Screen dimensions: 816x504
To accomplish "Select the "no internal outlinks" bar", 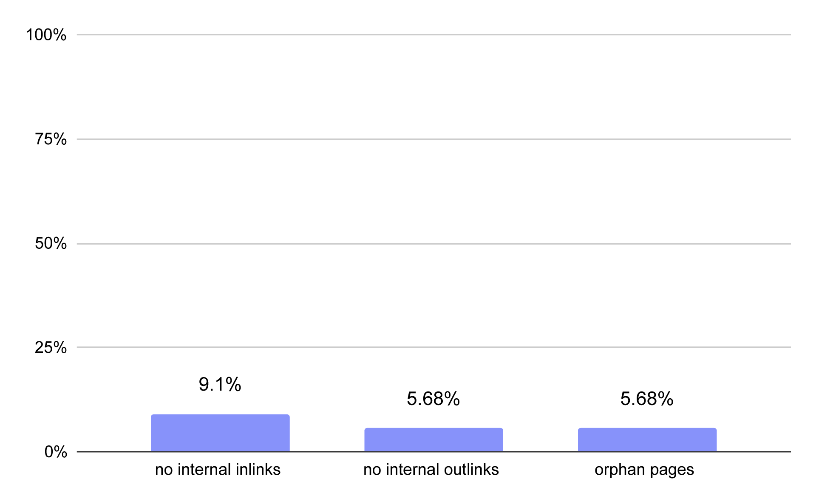I will [x=433, y=439].
